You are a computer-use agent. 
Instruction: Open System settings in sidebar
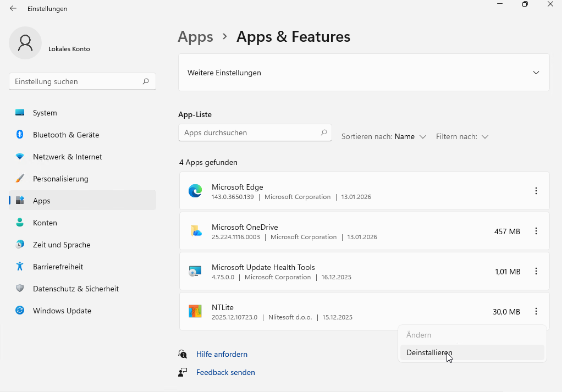click(82, 113)
